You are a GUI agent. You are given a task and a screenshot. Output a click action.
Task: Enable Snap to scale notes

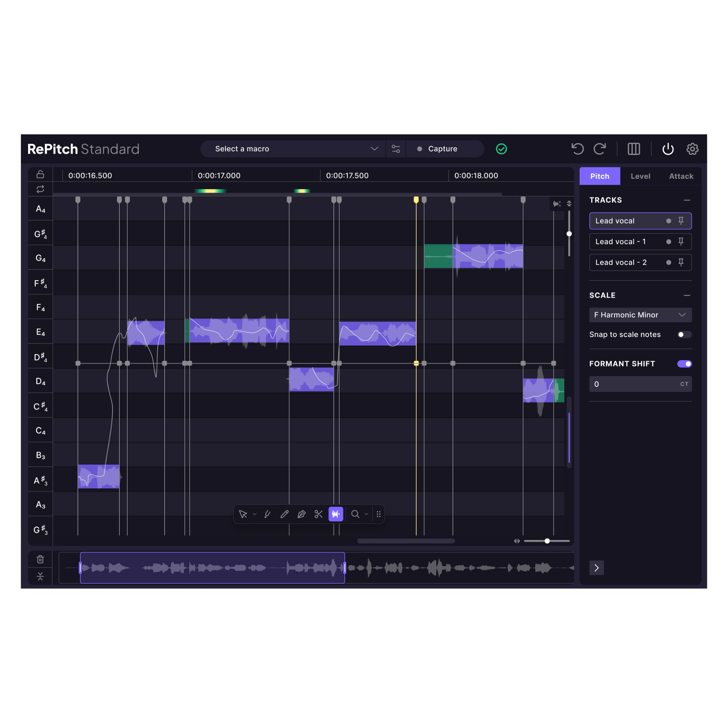click(684, 334)
